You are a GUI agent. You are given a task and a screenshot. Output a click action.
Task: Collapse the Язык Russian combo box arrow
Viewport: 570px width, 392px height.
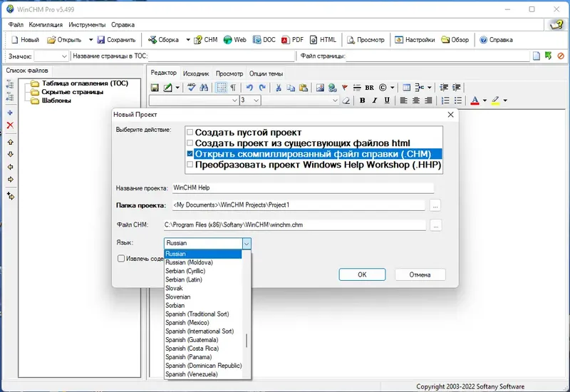247,243
